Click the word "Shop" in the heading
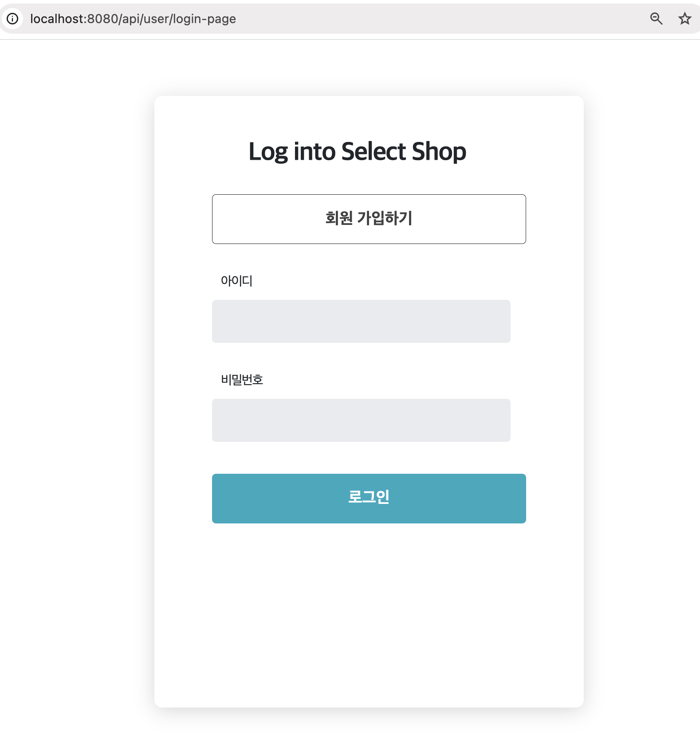 (439, 152)
